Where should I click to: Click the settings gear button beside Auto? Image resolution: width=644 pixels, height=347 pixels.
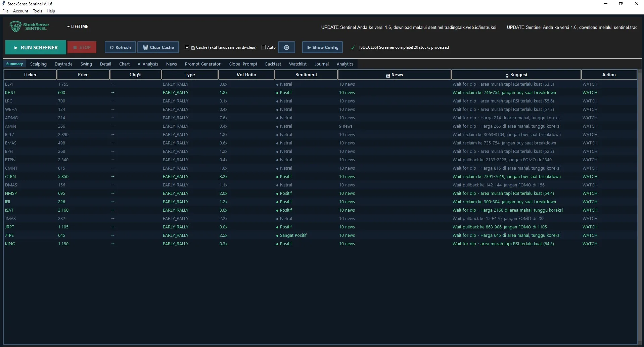286,47
